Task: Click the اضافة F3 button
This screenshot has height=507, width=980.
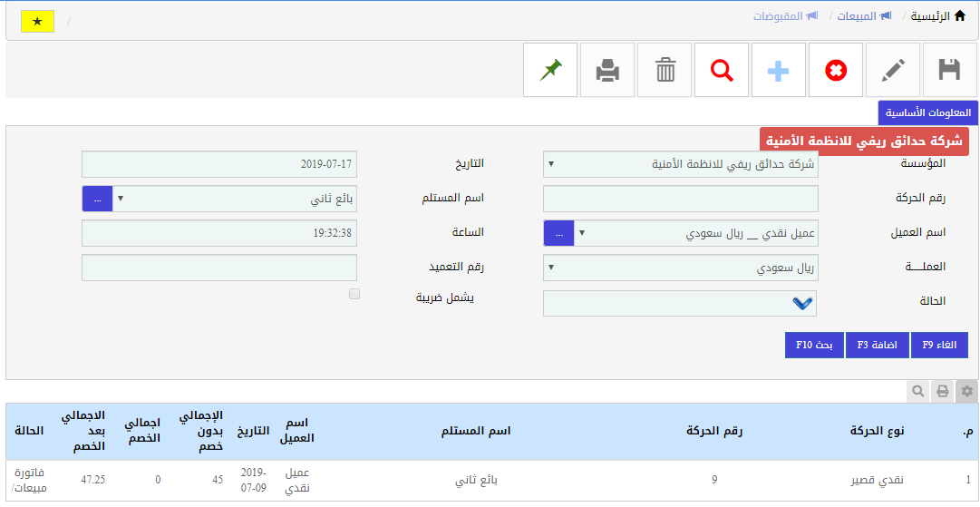Action: [877, 346]
